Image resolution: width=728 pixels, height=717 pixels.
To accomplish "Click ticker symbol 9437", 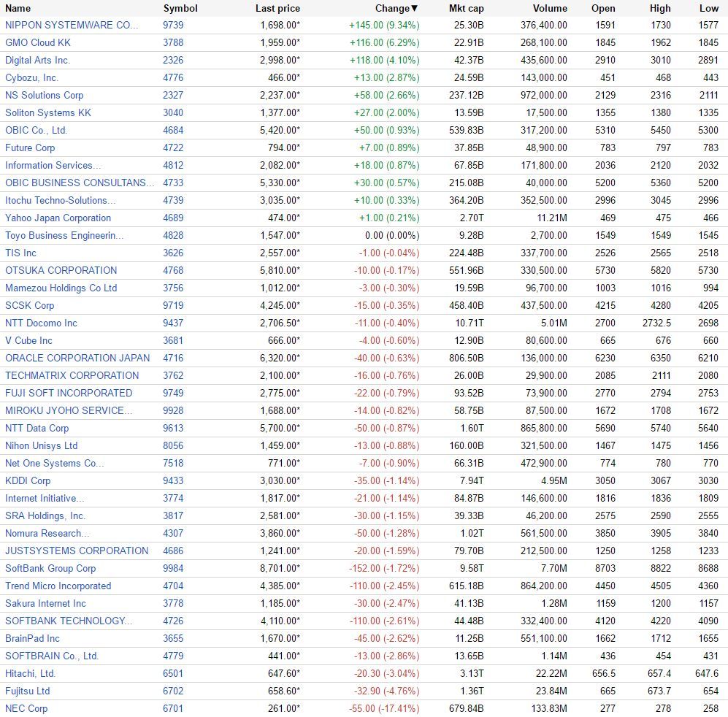I will click(173, 323).
